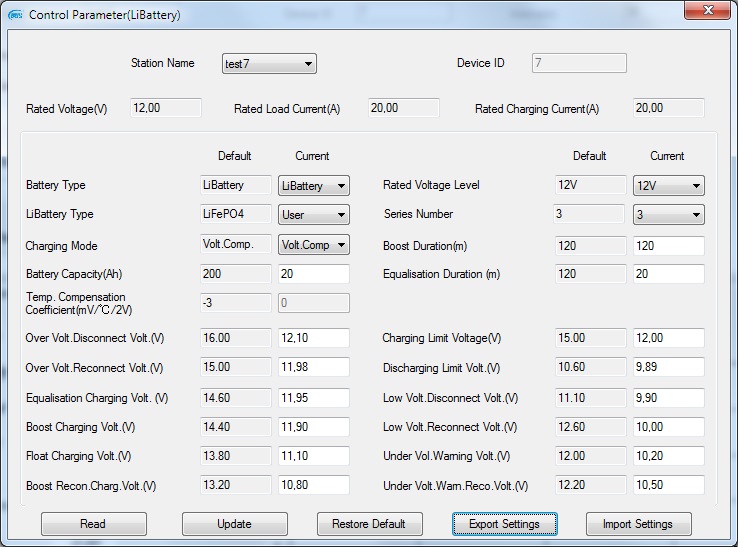Image resolution: width=738 pixels, height=547 pixels.
Task: Expand the Battery Type current dropdown
Action: click(x=313, y=185)
